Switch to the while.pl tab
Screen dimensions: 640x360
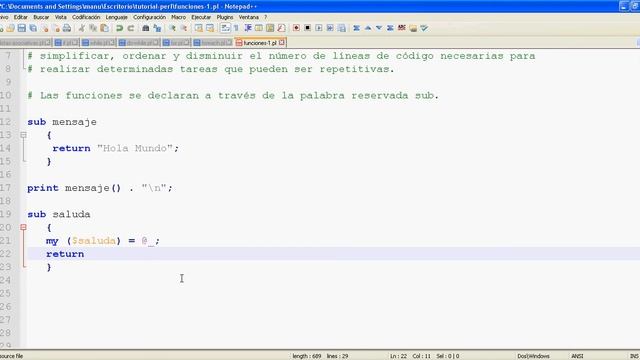98,42
